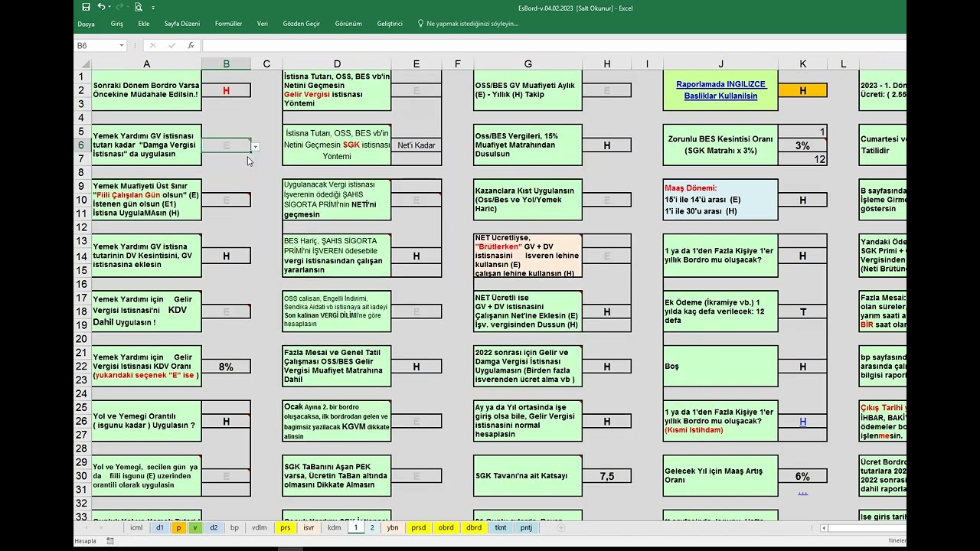Select the 7,5 SGK Tavanı cell
This screenshot has height=551, width=980.
606,476
